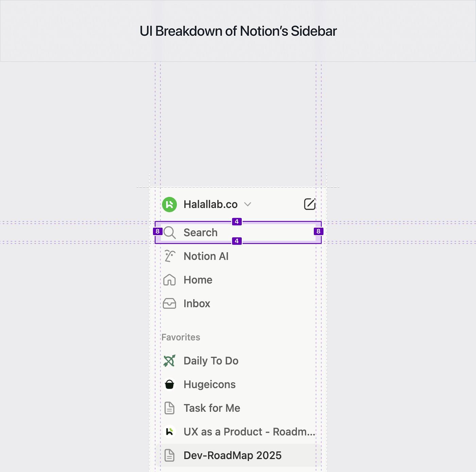Open the Inbox menu item
The image size is (476, 472).
coord(238,304)
